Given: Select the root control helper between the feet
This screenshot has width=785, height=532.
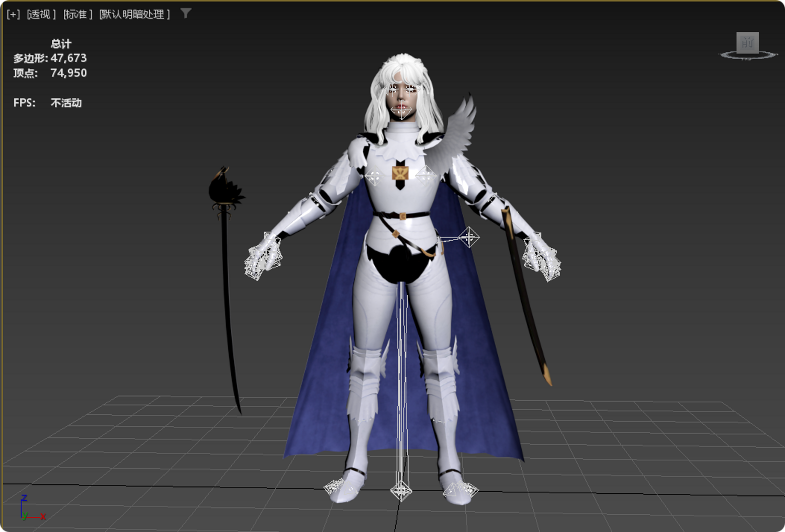Looking at the screenshot, I should point(401,491).
